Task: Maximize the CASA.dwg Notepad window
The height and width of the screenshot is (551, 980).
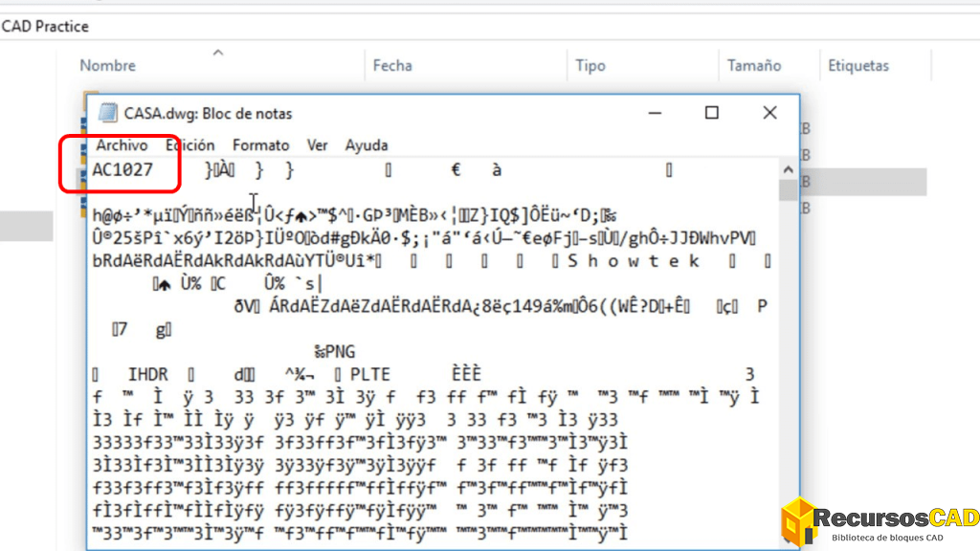Action: (x=711, y=113)
